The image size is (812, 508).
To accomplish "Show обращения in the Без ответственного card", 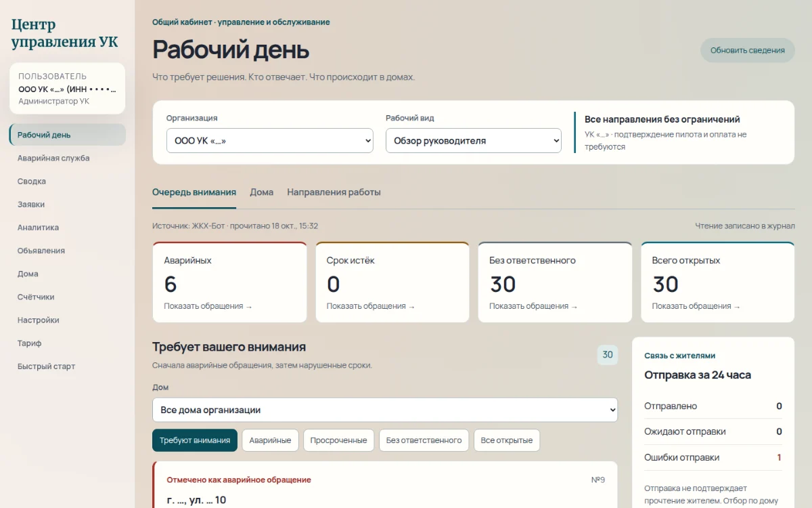I will 533,306.
